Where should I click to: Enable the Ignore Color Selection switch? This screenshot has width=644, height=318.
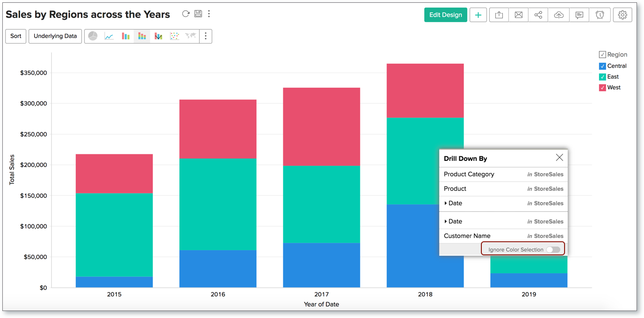click(553, 250)
